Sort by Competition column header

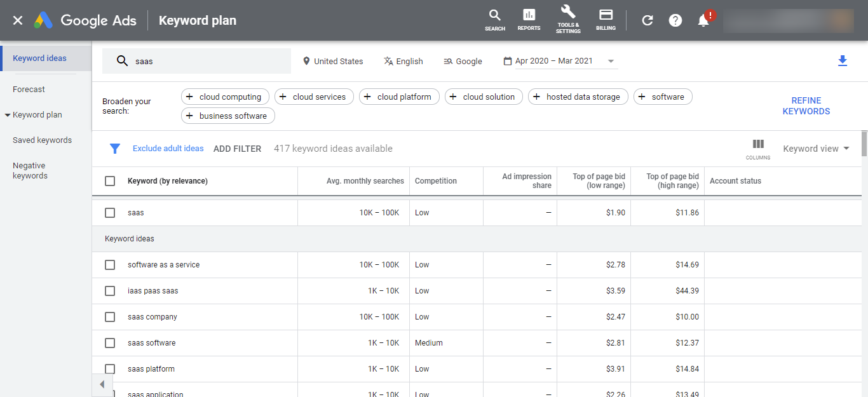pyautogui.click(x=436, y=181)
